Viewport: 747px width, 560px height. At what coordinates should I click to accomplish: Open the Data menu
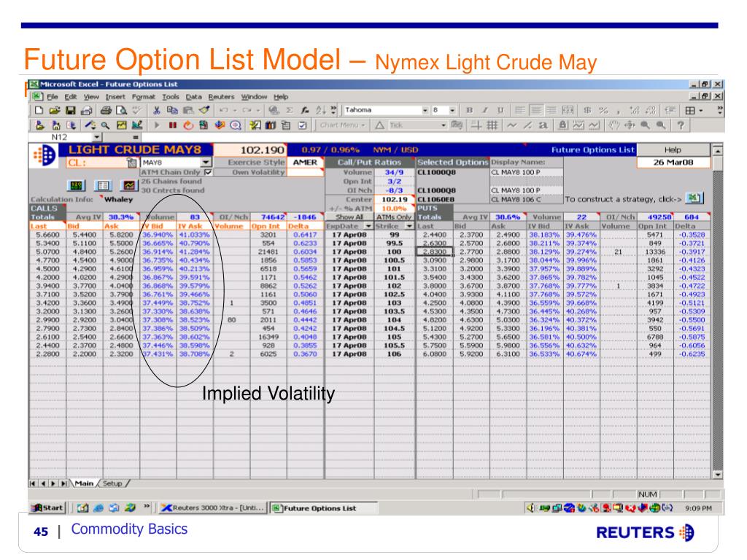pyautogui.click(x=193, y=97)
